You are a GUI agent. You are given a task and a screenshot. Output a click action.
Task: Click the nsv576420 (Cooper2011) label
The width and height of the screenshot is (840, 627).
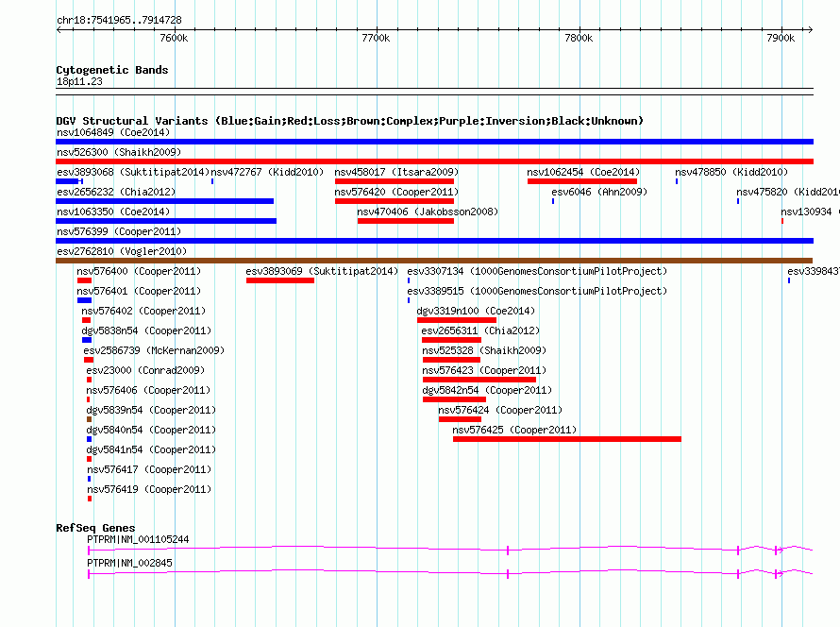396,192
